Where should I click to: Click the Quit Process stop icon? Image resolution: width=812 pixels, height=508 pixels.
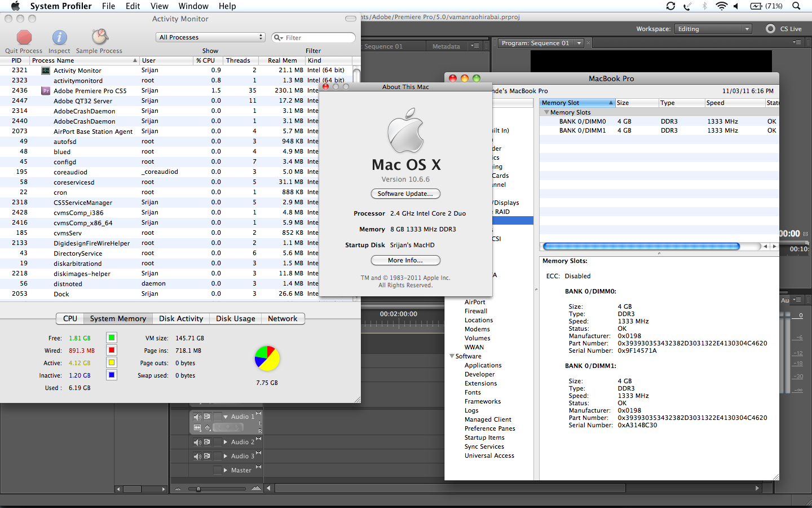tap(24, 37)
